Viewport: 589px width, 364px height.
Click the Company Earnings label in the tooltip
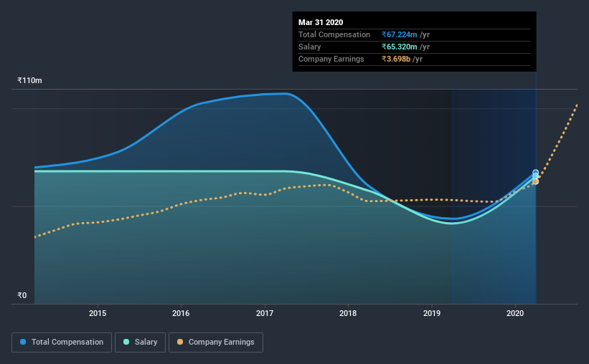(331, 59)
